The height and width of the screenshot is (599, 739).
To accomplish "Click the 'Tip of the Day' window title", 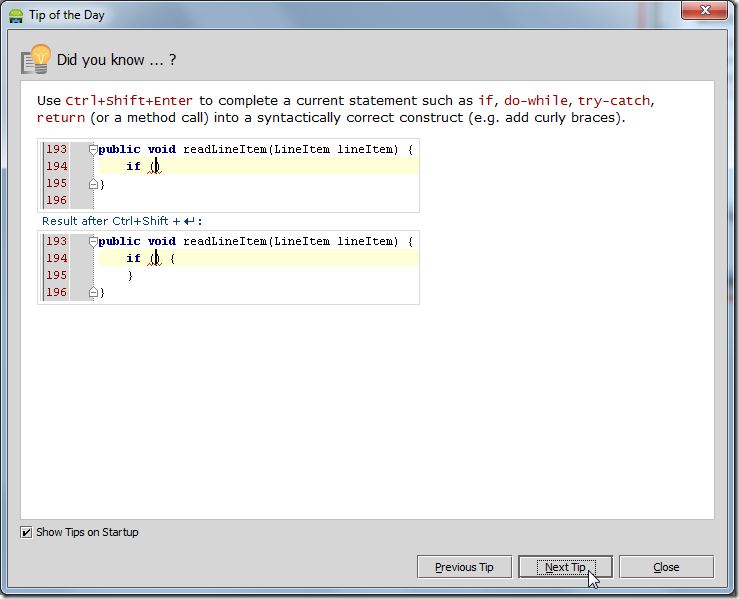I will 66,15.
